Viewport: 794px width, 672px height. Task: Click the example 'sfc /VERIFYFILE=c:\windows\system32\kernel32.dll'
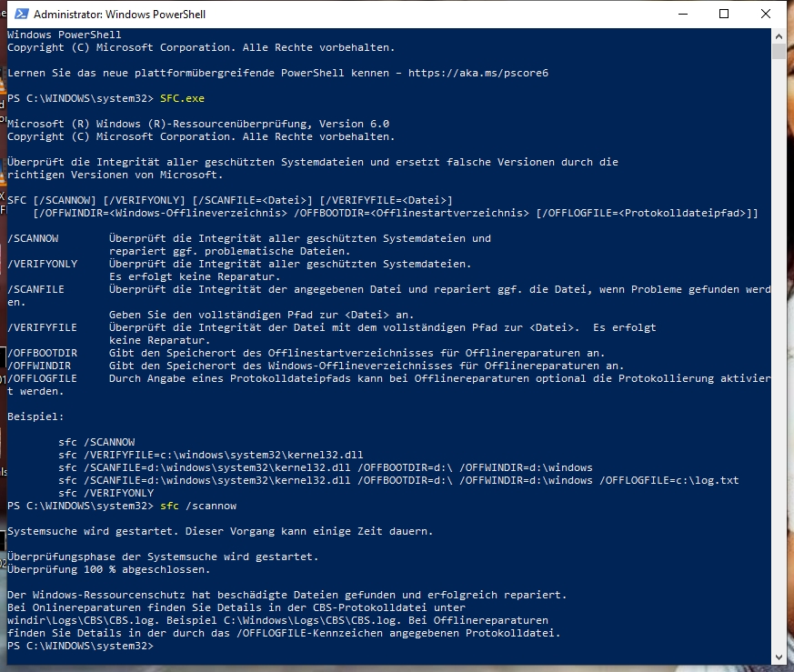[x=211, y=455]
